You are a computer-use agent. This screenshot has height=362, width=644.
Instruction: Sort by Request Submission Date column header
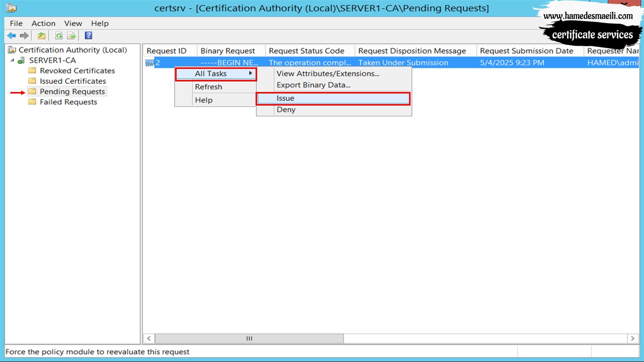pyautogui.click(x=530, y=51)
